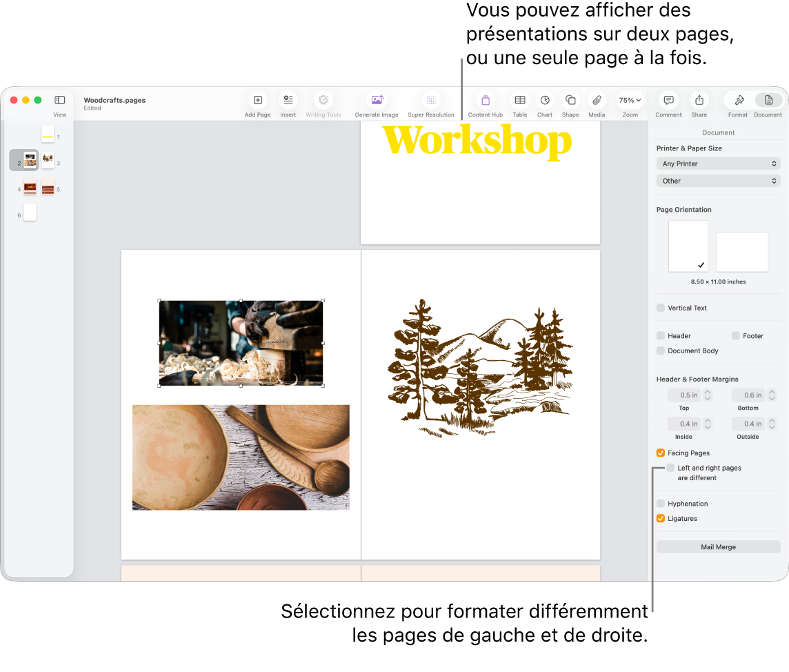Open the 75% Zoom dropdown
Screen dimensions: 789x672
click(629, 100)
